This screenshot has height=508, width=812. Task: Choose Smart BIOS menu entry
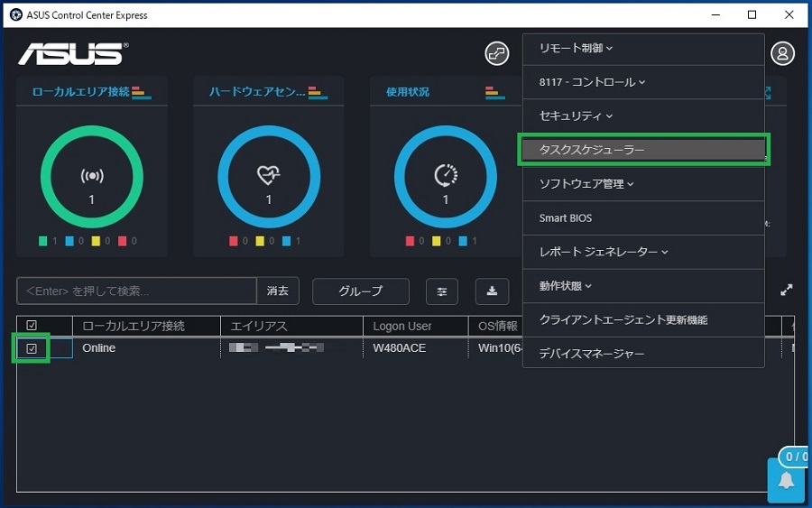click(566, 218)
